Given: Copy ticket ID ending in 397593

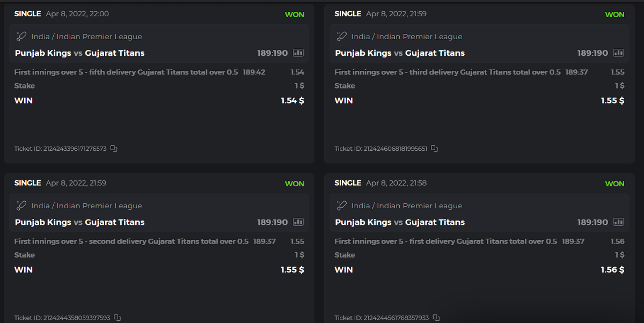Looking at the screenshot, I should (118, 318).
